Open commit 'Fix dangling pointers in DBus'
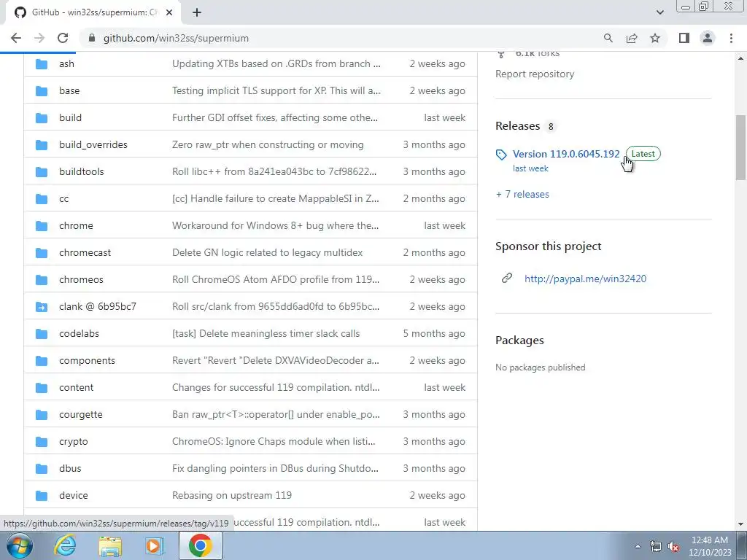Image resolution: width=747 pixels, height=560 pixels. [x=275, y=469]
